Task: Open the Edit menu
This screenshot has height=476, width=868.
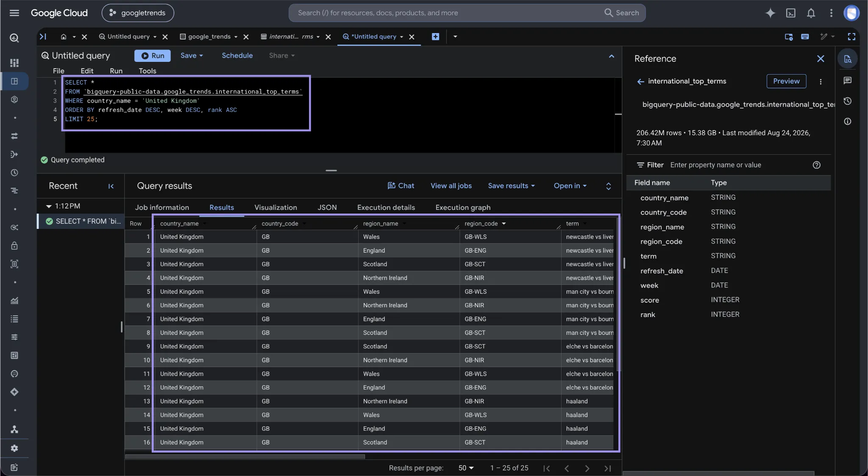Action: 87,71
